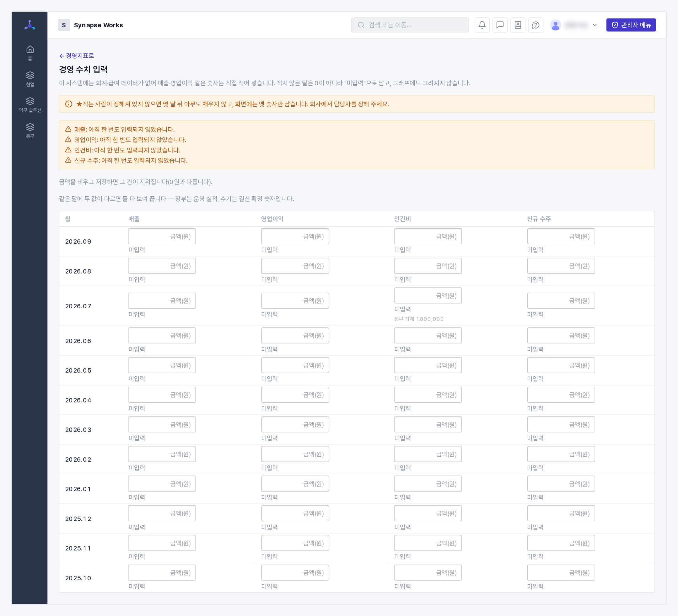Focus 매출 amount field for 2026.09
Screen dimensions: 678x616
coord(162,236)
